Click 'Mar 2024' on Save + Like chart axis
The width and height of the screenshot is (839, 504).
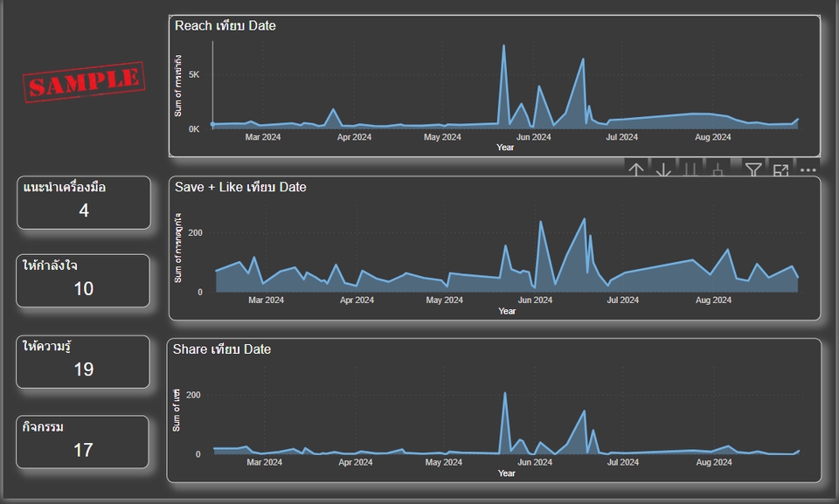266,300
